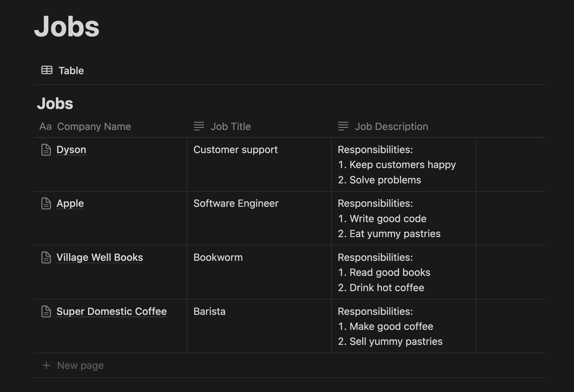Click Responsibilities text in Apple row
Image resolution: width=574 pixels, height=392 pixels.
(375, 203)
